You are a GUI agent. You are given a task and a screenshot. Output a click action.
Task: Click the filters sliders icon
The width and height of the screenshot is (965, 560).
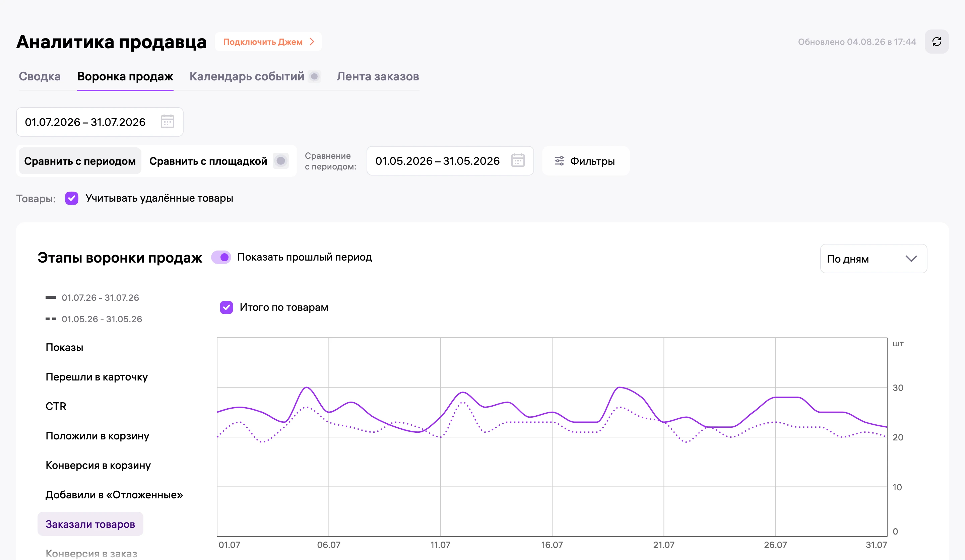click(560, 161)
